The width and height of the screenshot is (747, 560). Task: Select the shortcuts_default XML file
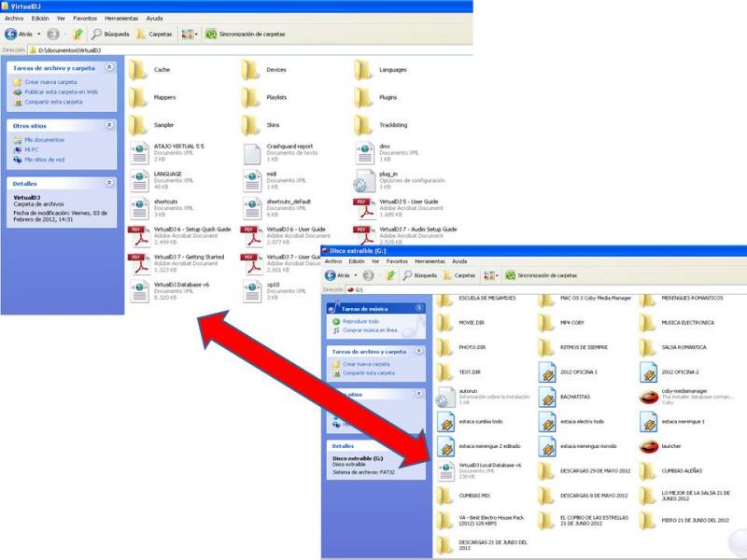(x=276, y=208)
